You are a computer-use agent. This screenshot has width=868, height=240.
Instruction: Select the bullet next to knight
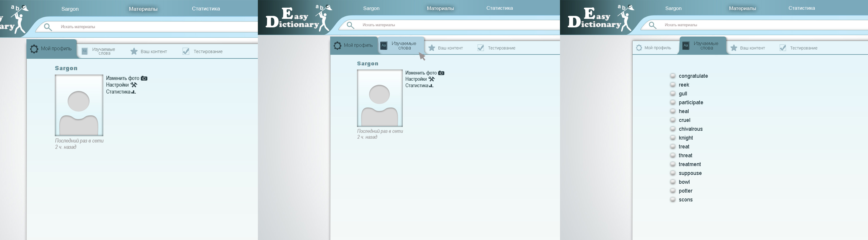pyautogui.click(x=673, y=138)
